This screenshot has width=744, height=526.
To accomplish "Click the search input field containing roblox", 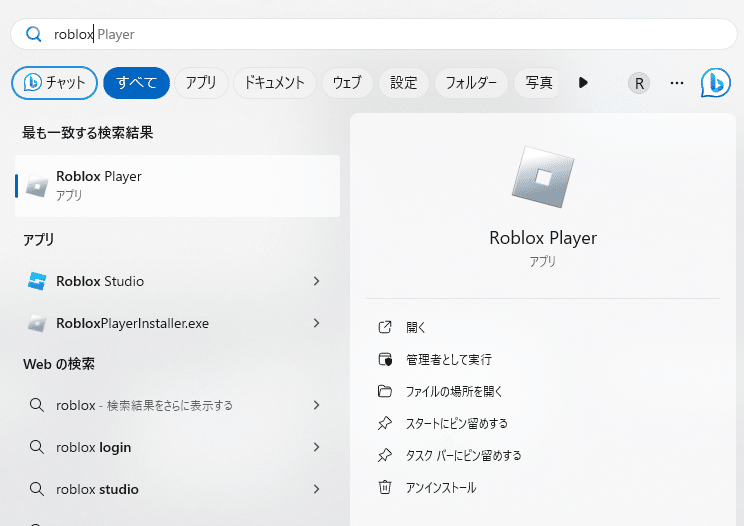I will 374,34.
